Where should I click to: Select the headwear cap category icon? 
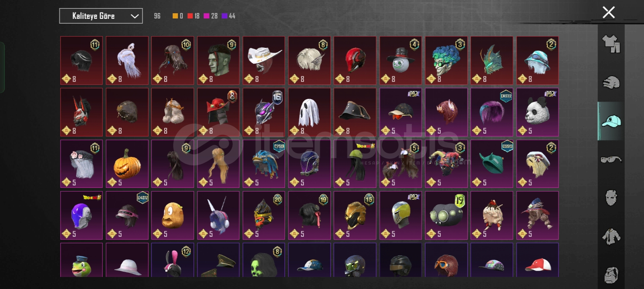(x=611, y=121)
